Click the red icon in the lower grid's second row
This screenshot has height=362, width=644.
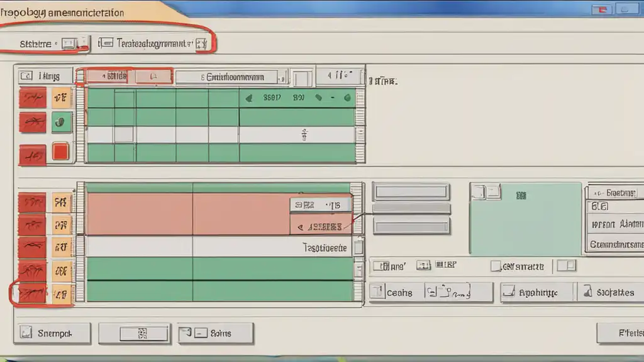(33, 225)
